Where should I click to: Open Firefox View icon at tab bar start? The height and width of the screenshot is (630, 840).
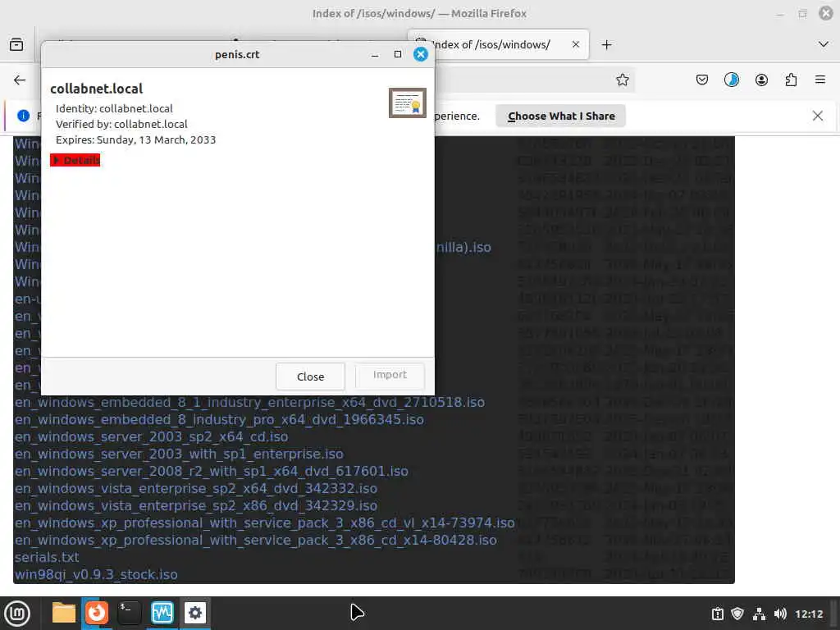tap(16, 44)
